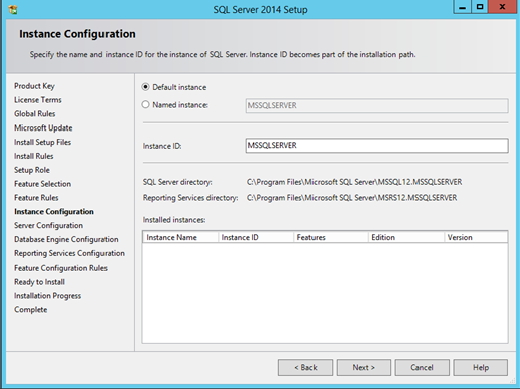Image resolution: width=520 pixels, height=389 pixels.
Task: Cancel the SQL Server setup
Action: pos(422,367)
